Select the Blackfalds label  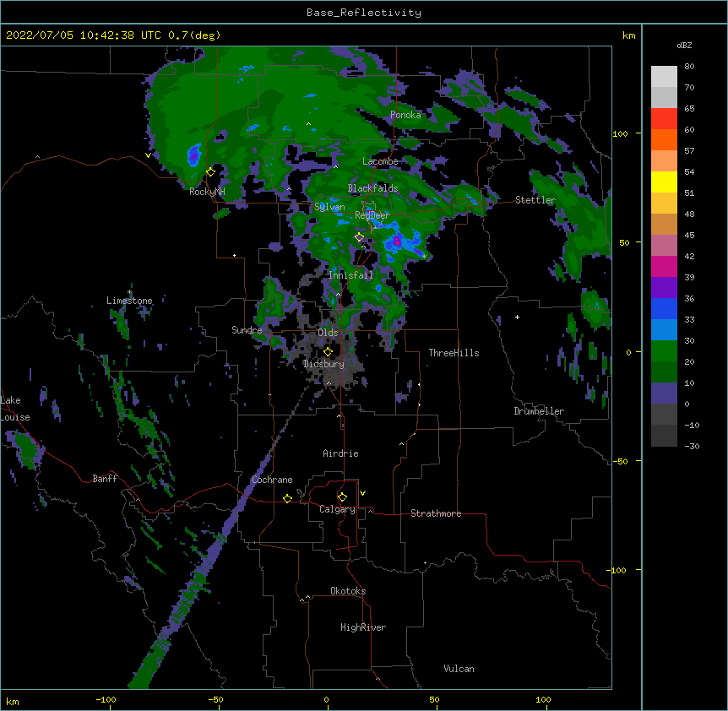[x=372, y=188]
